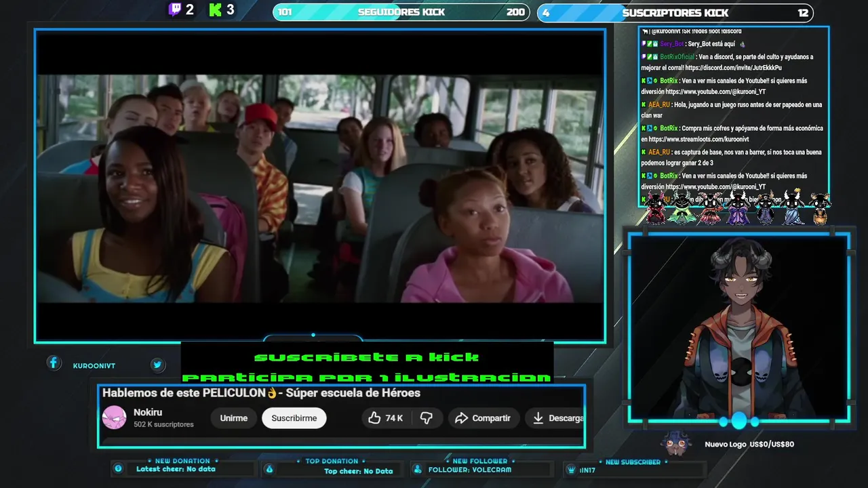The image size is (868, 488).
Task: Click the Descargar download arrow icon
Action: point(538,418)
